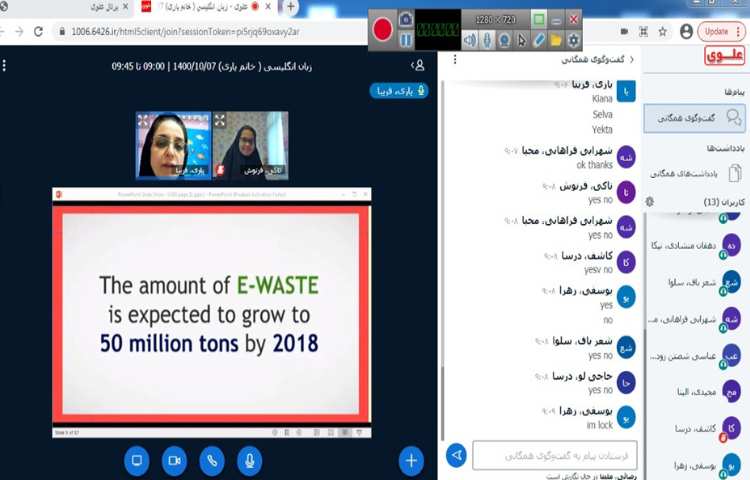
Task: Toggle microphone capture in the recorder toolbar
Action: [x=487, y=40]
